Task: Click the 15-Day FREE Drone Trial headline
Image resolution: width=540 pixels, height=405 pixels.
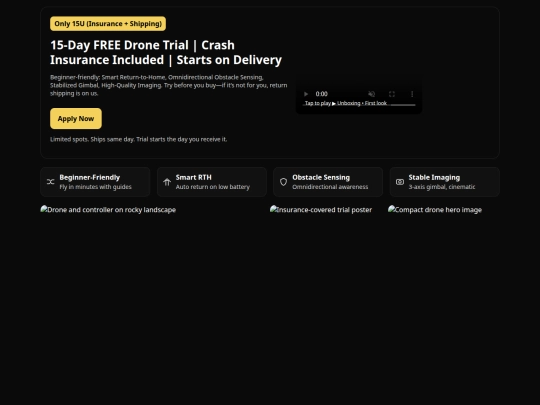Action: coord(166,52)
